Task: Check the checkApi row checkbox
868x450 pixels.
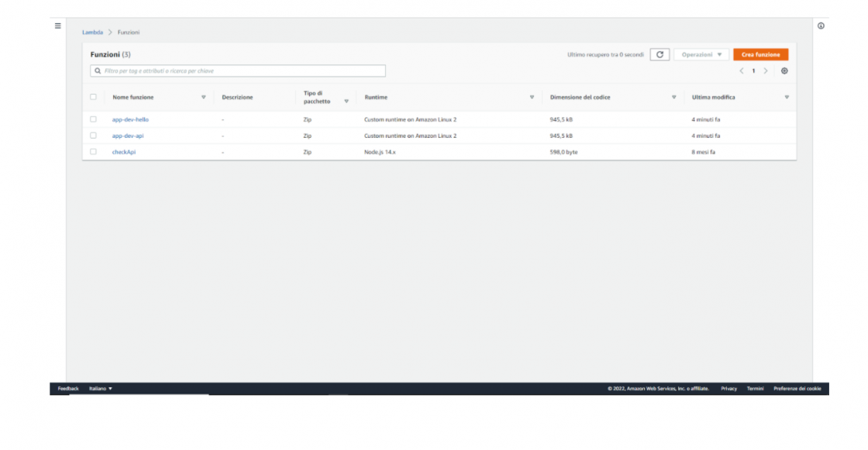Action: (93, 152)
